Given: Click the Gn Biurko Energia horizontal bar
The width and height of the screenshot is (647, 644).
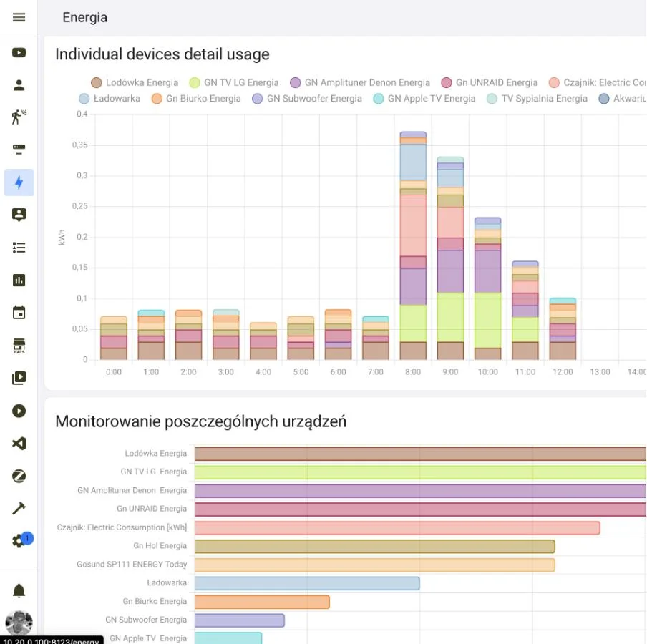Looking at the screenshot, I should tap(262, 602).
